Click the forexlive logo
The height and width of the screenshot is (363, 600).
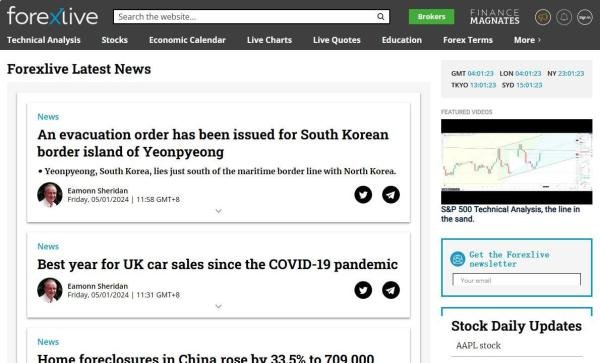point(52,16)
